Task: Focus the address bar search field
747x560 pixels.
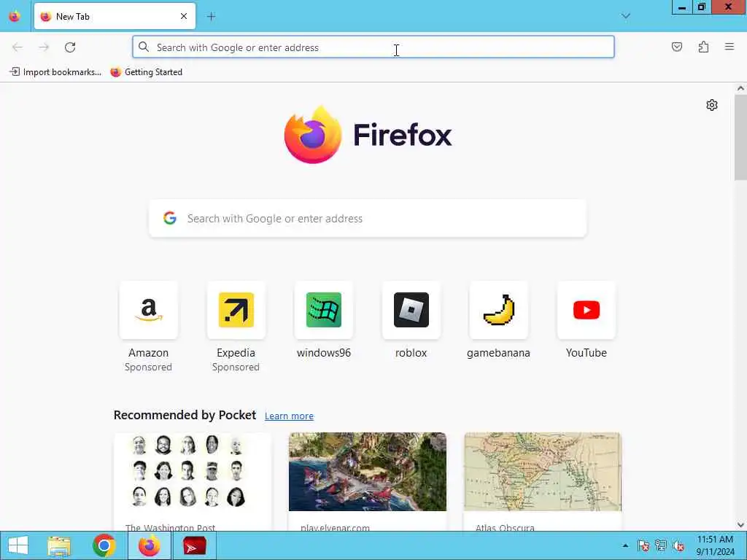Action: click(373, 47)
